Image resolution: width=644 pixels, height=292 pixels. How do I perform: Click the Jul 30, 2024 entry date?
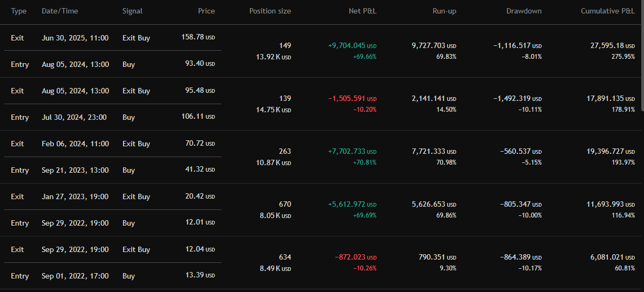74,117
